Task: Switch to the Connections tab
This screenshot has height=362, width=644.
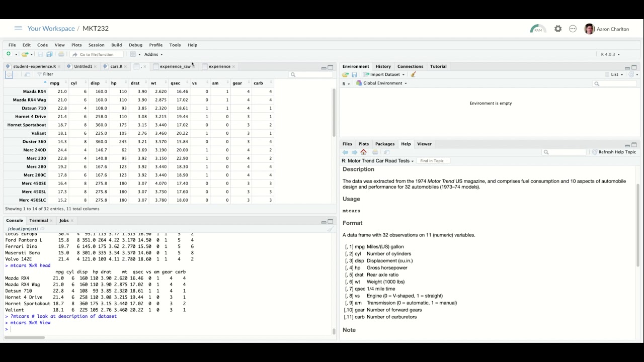Action: pyautogui.click(x=410, y=66)
